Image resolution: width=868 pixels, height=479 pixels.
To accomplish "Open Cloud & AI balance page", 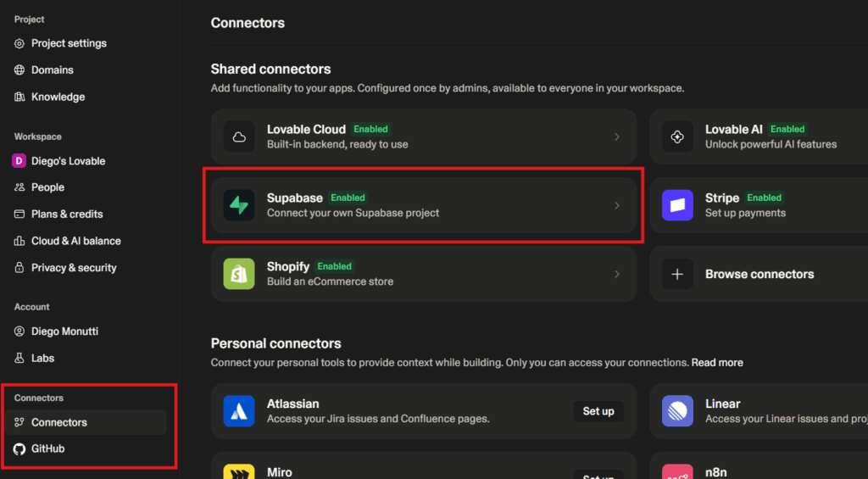I will (86, 241).
